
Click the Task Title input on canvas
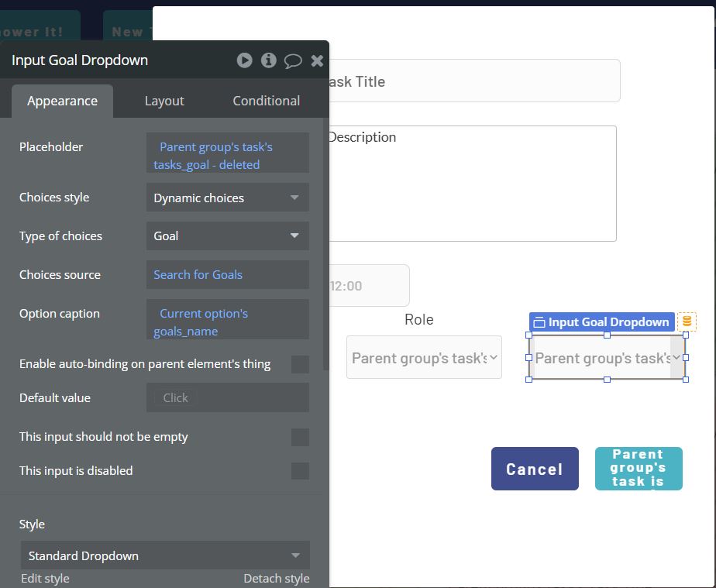474,81
